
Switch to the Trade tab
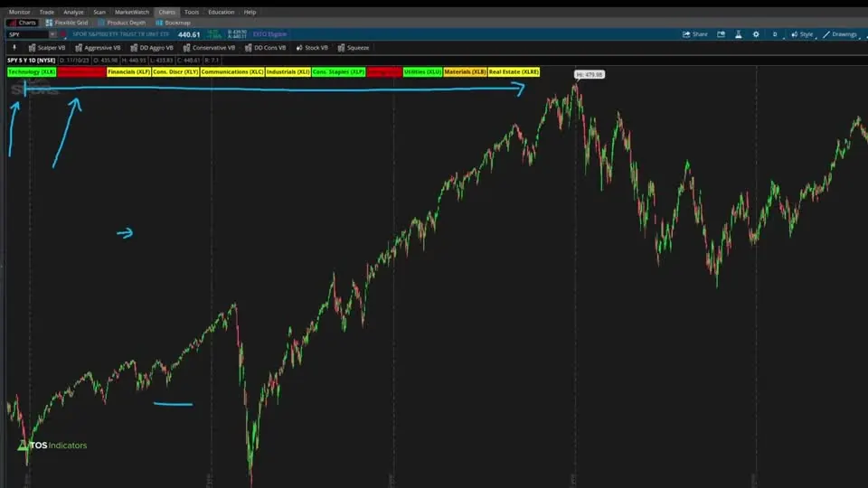pos(46,12)
